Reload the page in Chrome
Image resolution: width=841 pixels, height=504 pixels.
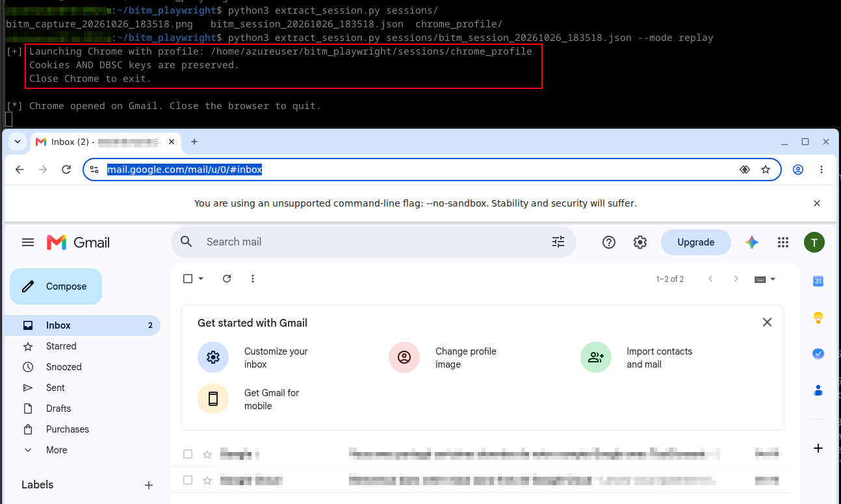coord(66,170)
